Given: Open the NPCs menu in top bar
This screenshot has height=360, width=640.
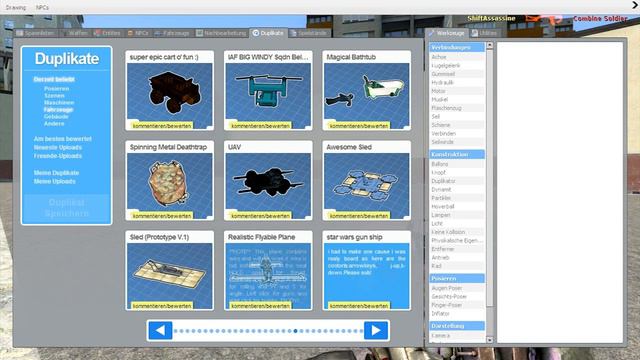Looking at the screenshot, I should point(42,7).
